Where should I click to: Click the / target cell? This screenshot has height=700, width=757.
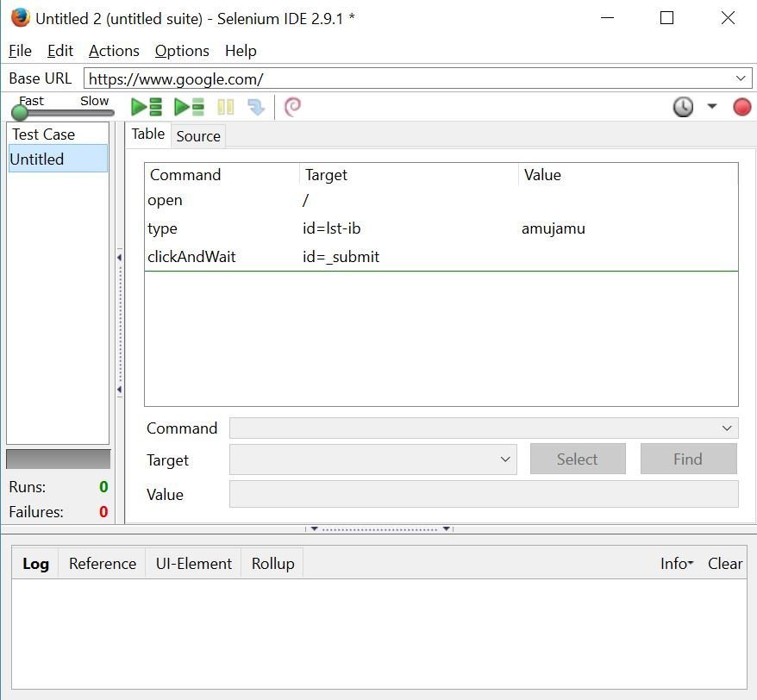[305, 200]
